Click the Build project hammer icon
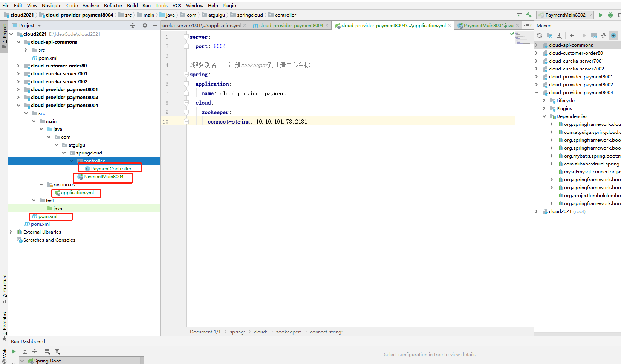This screenshot has width=621, height=364. click(529, 15)
